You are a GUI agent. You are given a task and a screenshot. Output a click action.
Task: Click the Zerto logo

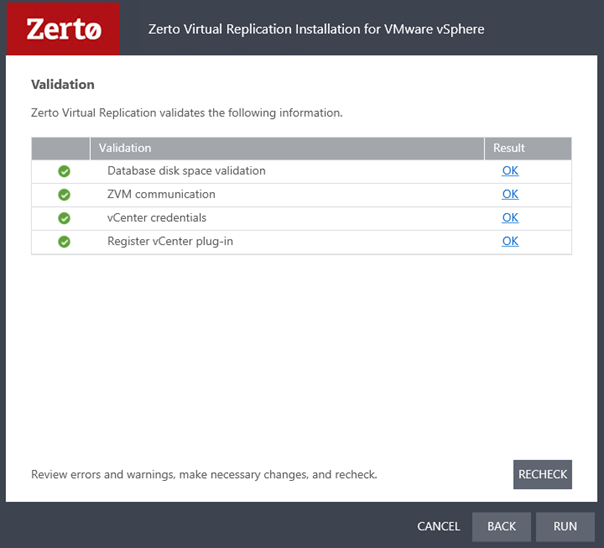(63, 29)
